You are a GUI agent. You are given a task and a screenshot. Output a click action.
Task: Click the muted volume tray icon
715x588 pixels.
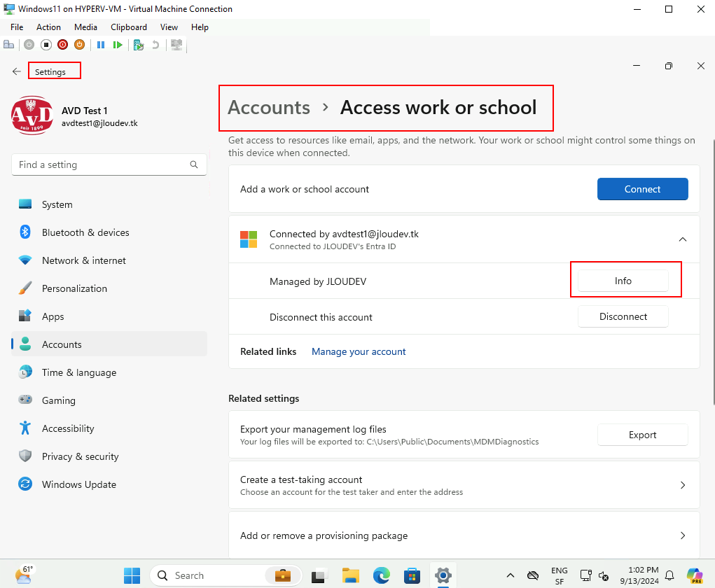[x=604, y=576]
